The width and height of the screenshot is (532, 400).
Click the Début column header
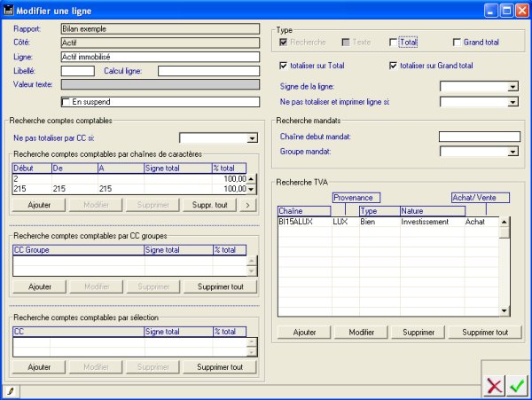click(32, 169)
